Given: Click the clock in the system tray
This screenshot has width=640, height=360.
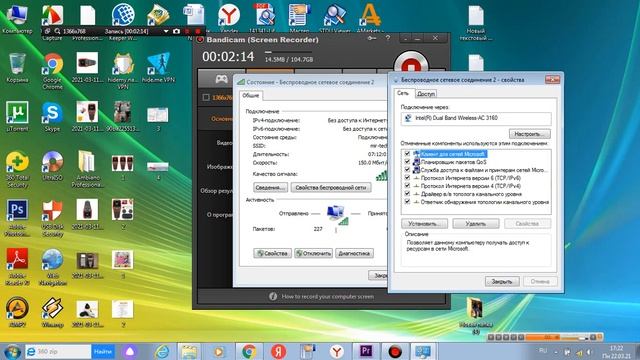Looking at the screenshot, I should click(616, 352).
